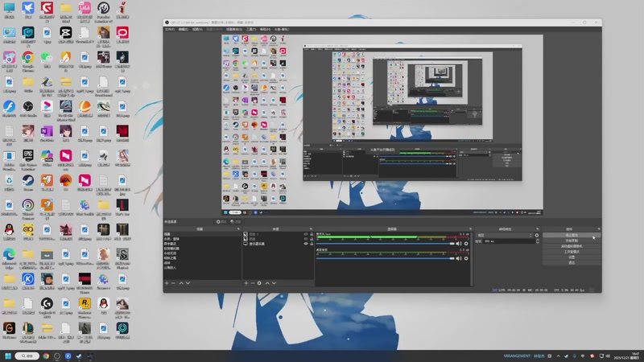Lock the display capture source

(x=312, y=244)
